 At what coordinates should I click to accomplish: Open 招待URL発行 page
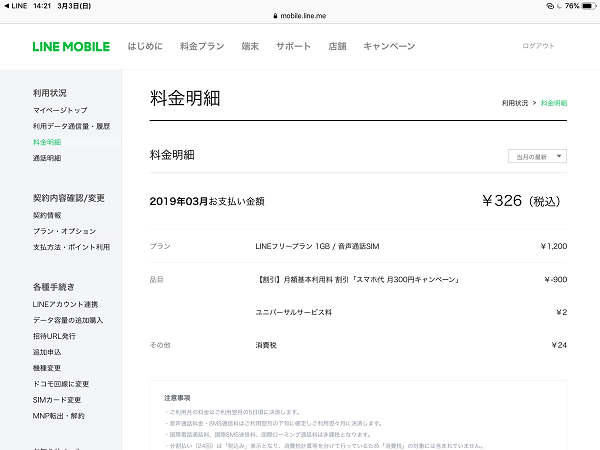point(54,336)
